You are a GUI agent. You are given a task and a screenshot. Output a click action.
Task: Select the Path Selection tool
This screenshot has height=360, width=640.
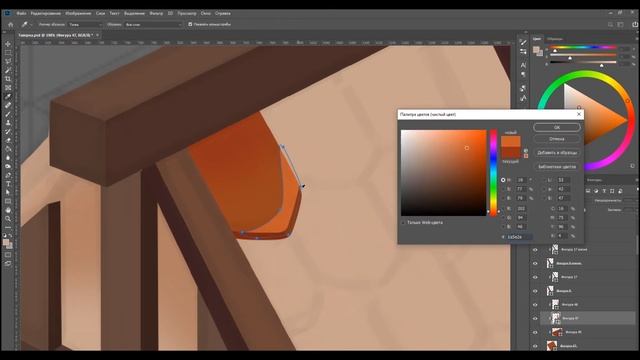click(x=8, y=193)
